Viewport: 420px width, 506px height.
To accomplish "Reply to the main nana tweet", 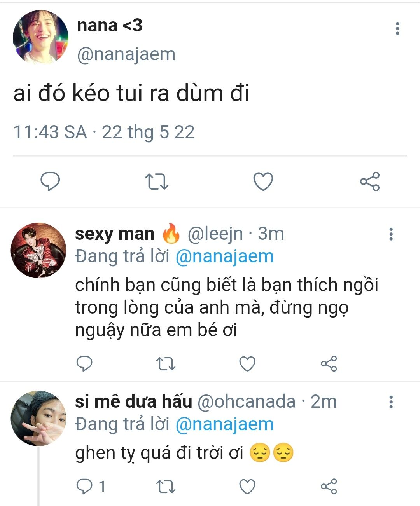I will click(51, 181).
